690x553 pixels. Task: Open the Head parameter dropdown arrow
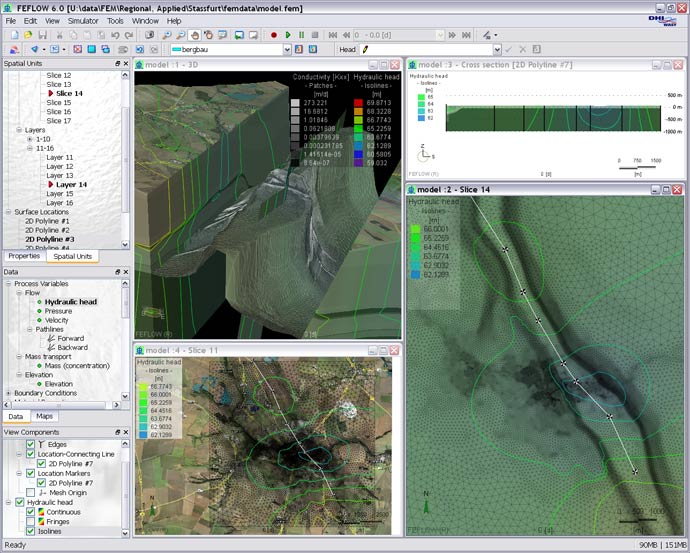pyautogui.click(x=497, y=49)
